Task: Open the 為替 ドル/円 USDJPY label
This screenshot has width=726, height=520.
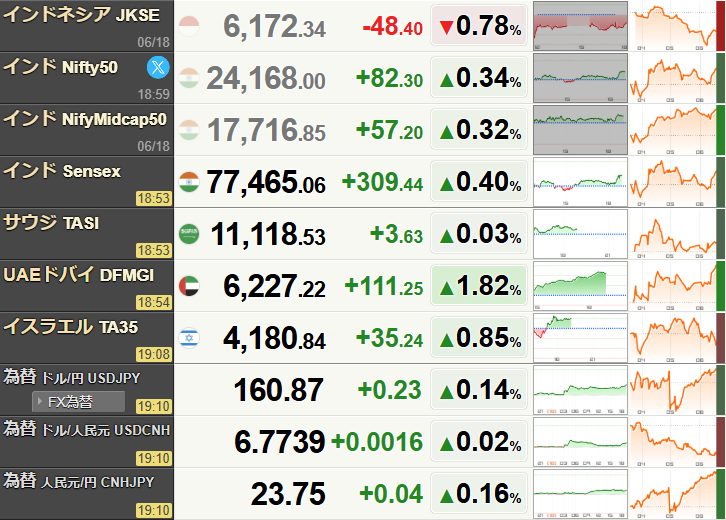Action: click(x=71, y=377)
